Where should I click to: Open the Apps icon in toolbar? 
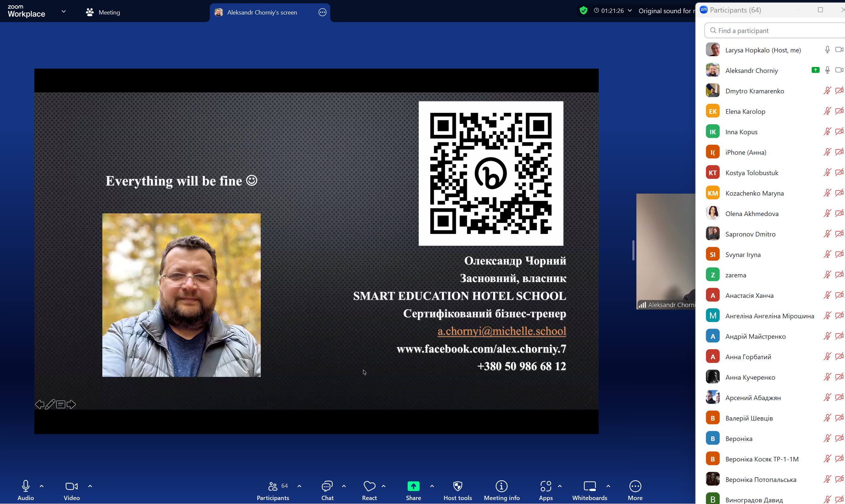(545, 486)
